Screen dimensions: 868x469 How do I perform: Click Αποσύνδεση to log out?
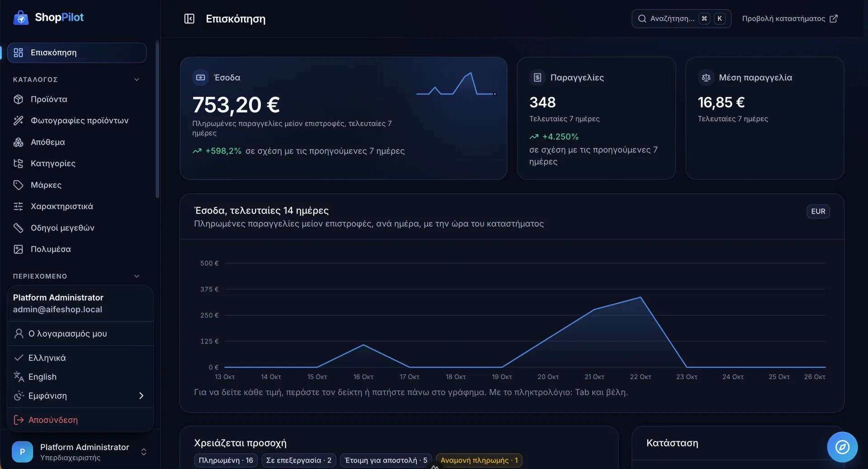tap(80, 420)
